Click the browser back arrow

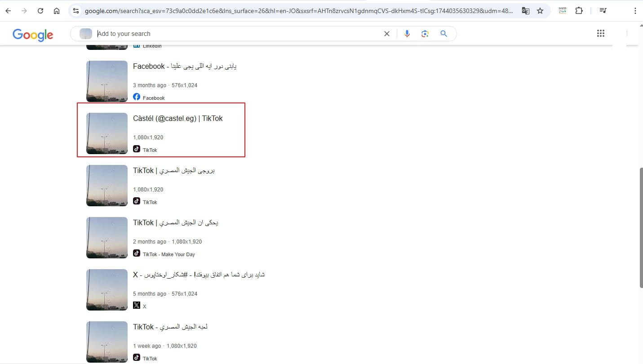point(8,11)
